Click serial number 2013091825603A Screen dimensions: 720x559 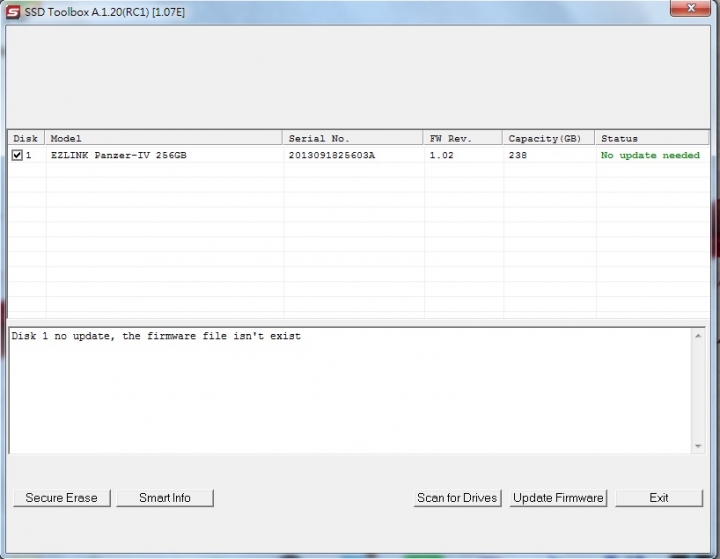[332, 155]
